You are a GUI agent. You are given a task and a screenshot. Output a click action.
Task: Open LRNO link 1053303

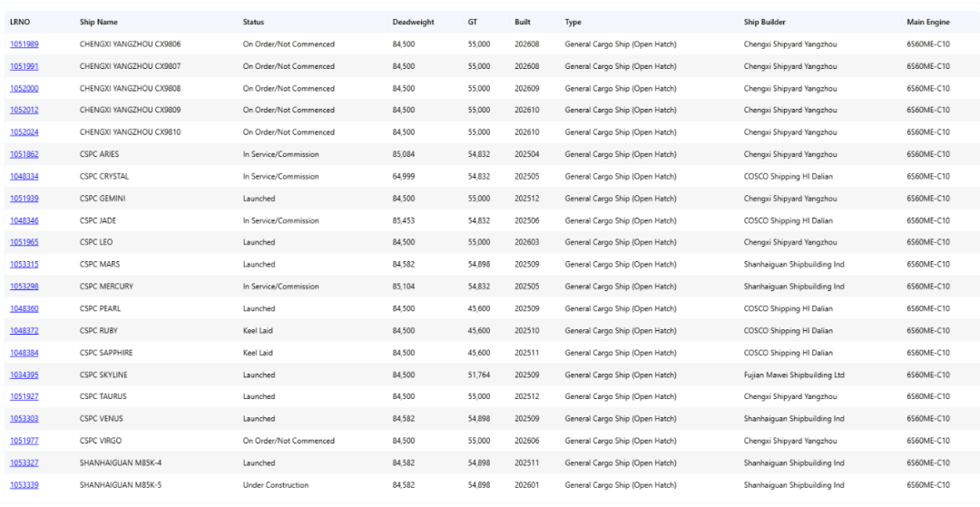point(24,419)
